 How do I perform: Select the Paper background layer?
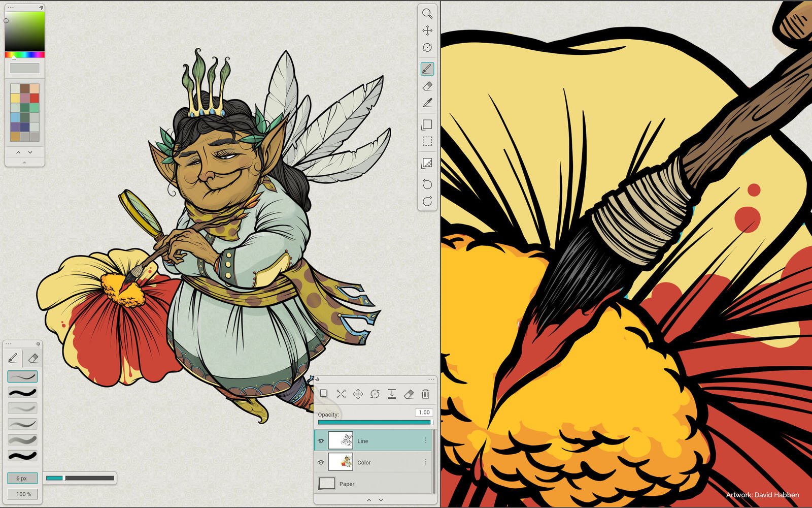pyautogui.click(x=374, y=483)
